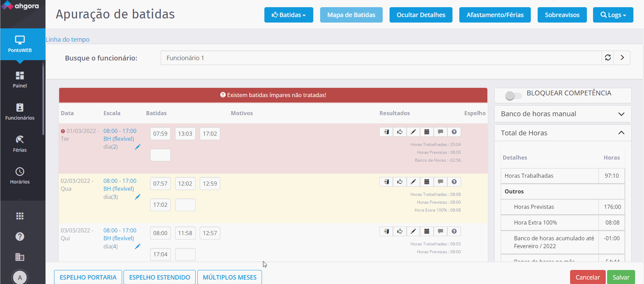Screen dimensions: 644x284
Task: Open the help question mark in sidebar
Action: (x=20, y=236)
